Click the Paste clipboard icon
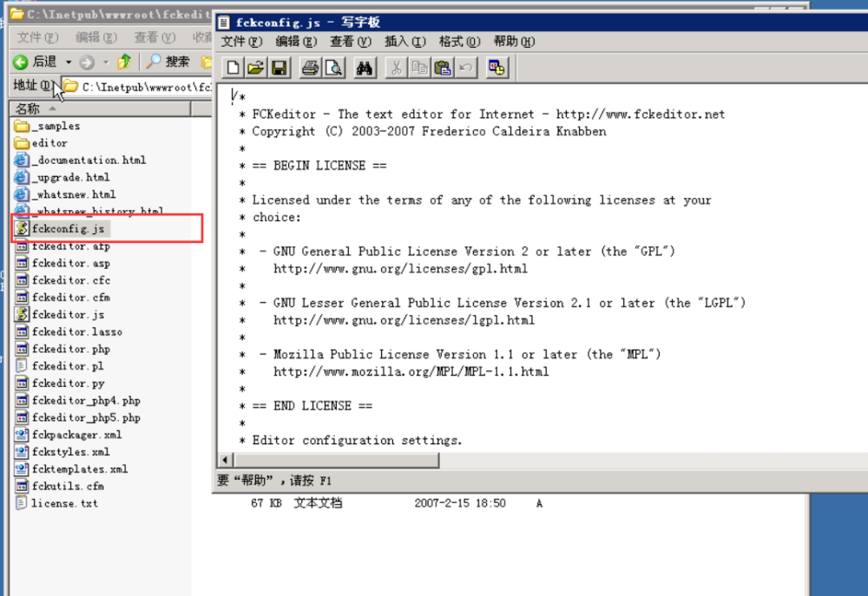This screenshot has width=868, height=596. click(x=443, y=68)
